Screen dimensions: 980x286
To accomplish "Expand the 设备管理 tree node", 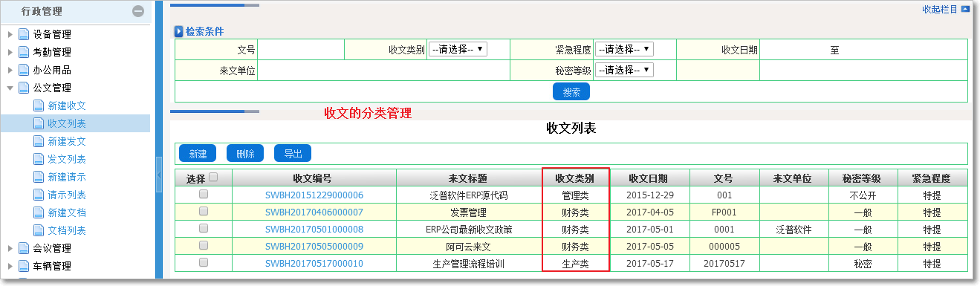I will coord(10,34).
